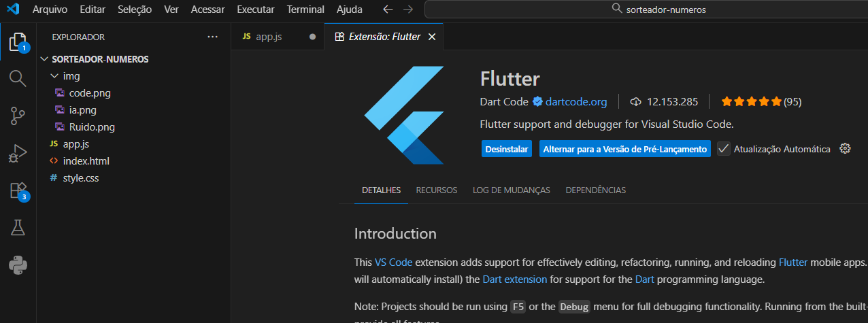Toggle the Atualização Automática checkbox
The height and width of the screenshot is (323, 868).
point(724,149)
